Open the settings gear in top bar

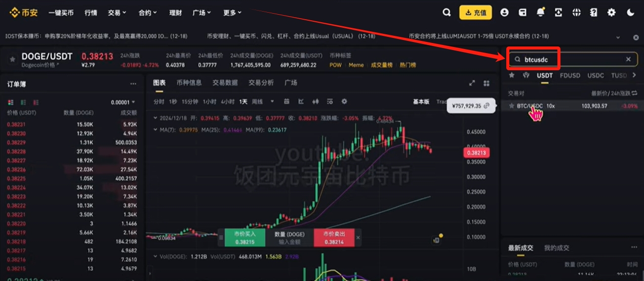tap(612, 13)
